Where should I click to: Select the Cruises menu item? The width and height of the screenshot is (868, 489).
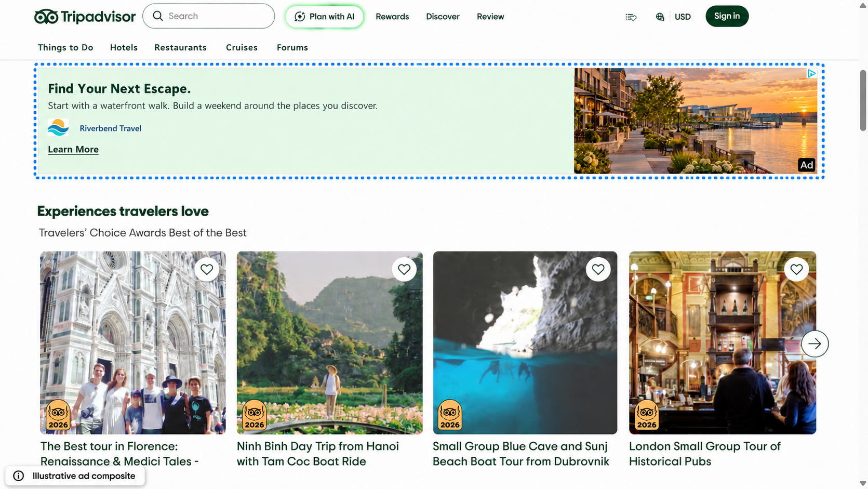click(242, 47)
